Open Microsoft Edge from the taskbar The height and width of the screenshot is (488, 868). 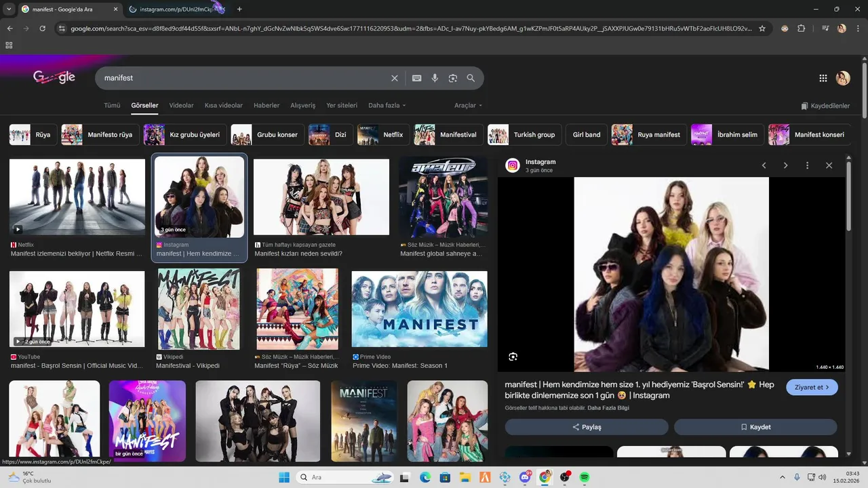click(425, 477)
